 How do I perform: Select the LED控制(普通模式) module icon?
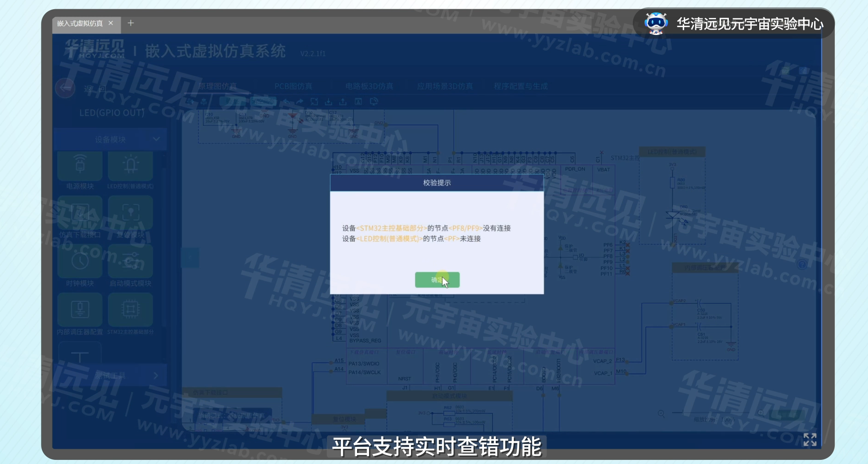[130, 166]
